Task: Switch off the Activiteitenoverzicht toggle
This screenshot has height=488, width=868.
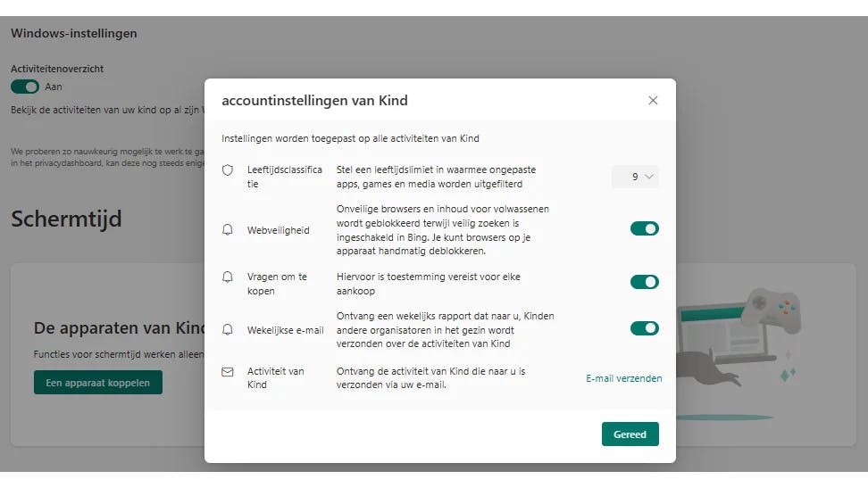Action: click(x=25, y=87)
